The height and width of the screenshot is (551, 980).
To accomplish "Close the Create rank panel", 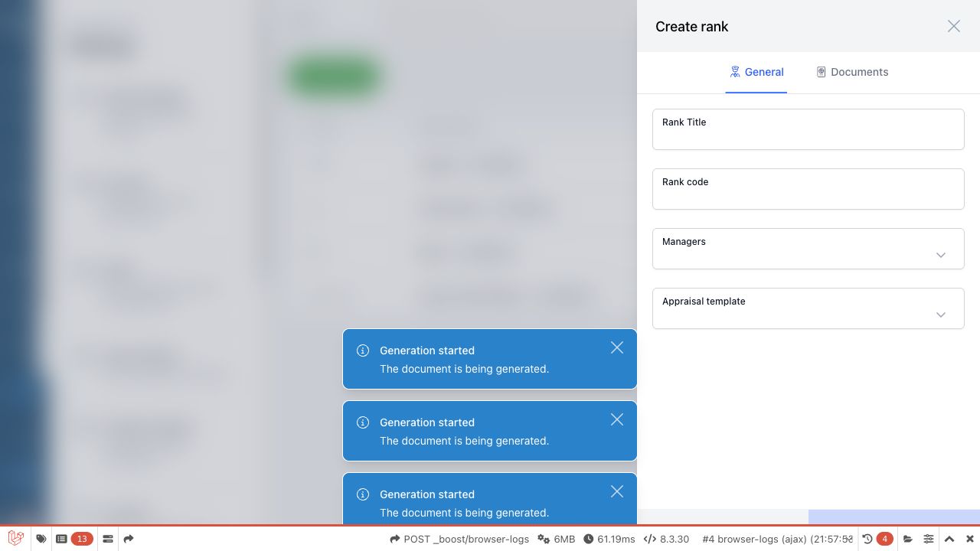I will pos(954,26).
